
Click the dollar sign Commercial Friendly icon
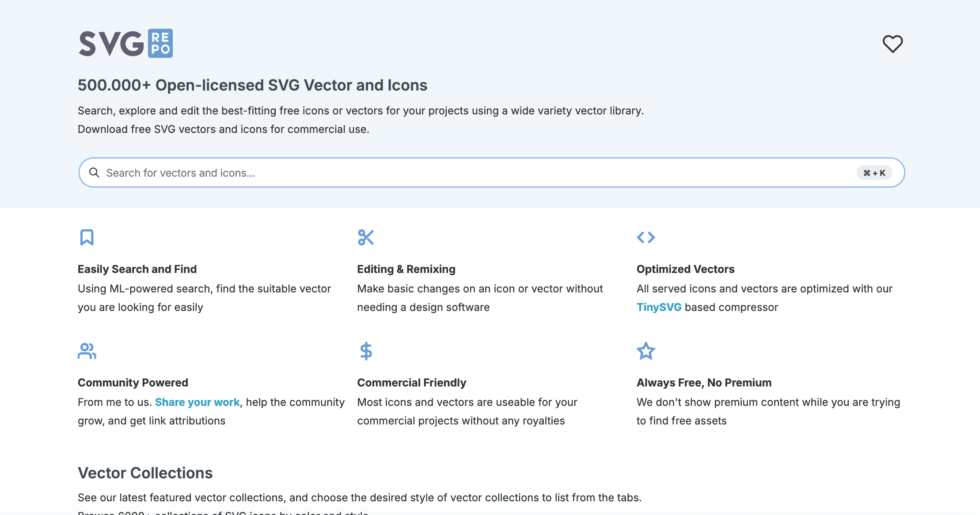click(366, 351)
